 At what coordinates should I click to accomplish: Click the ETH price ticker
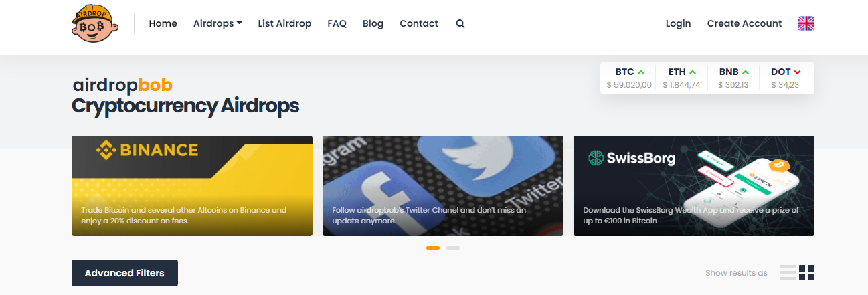point(681,78)
